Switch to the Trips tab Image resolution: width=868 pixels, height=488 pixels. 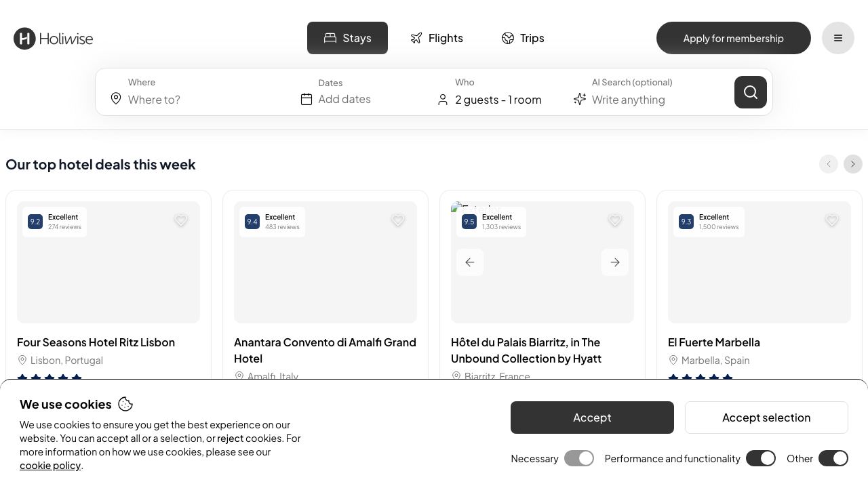[x=523, y=38]
